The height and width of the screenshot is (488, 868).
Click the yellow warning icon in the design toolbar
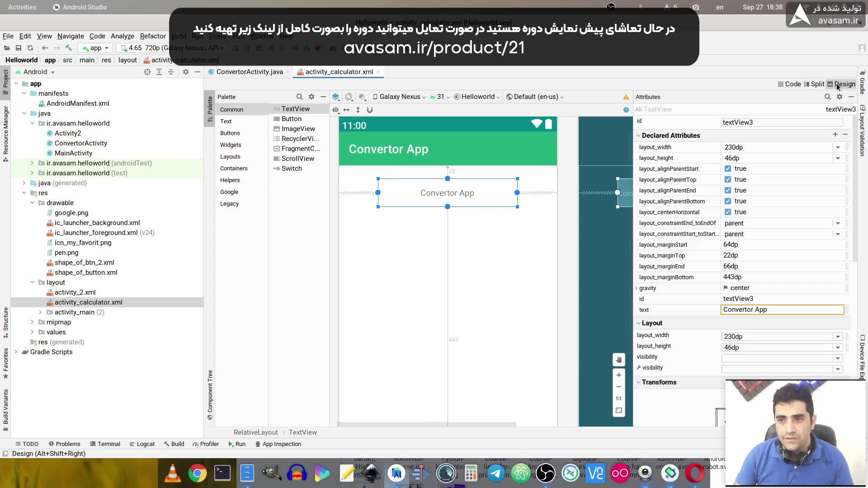626,97
